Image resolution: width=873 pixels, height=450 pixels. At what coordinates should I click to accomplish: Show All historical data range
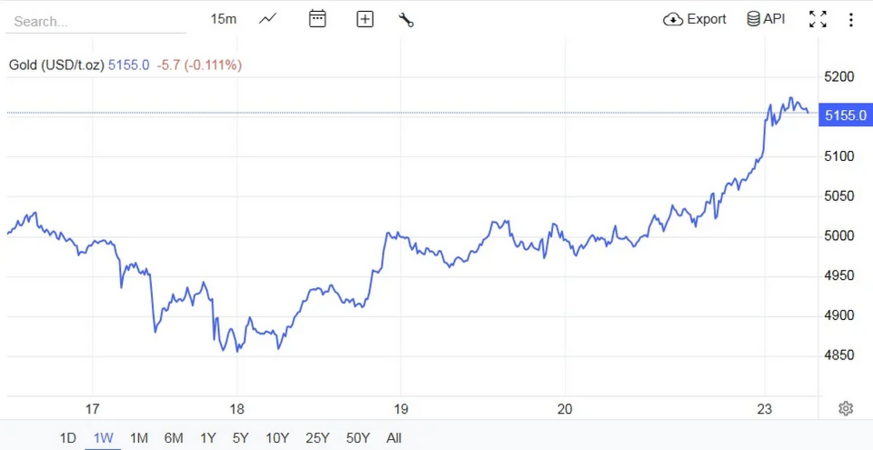pyautogui.click(x=394, y=438)
